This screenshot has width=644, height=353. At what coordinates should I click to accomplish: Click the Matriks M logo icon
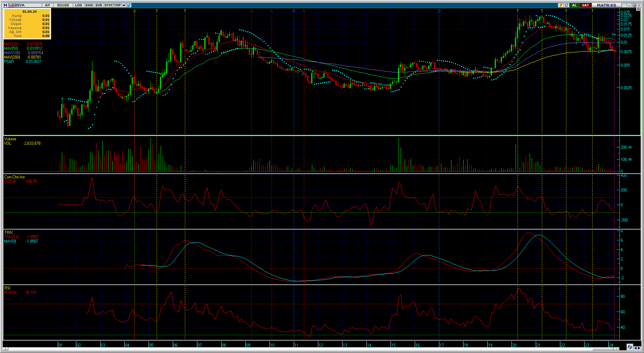pos(5,5)
